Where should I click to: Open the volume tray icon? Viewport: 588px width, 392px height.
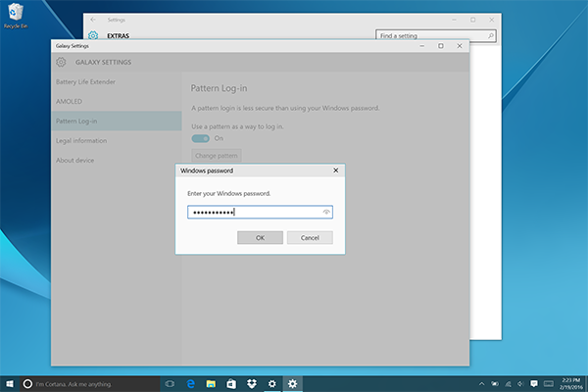[520, 384]
